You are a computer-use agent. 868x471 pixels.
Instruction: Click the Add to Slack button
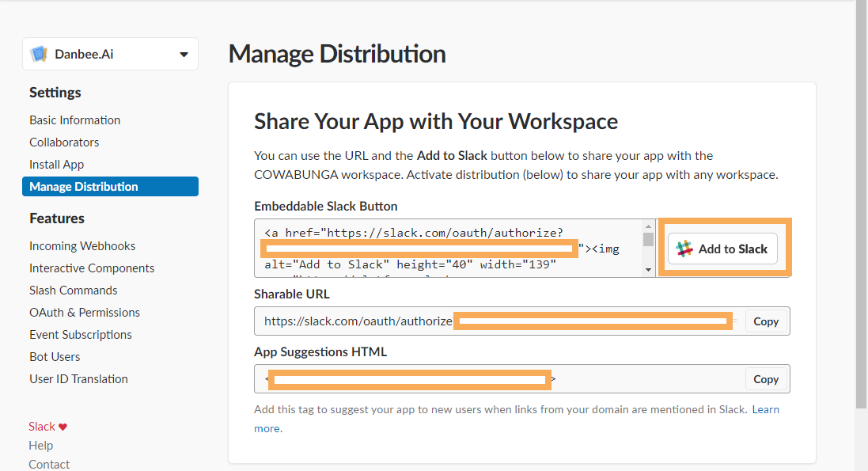click(x=722, y=249)
